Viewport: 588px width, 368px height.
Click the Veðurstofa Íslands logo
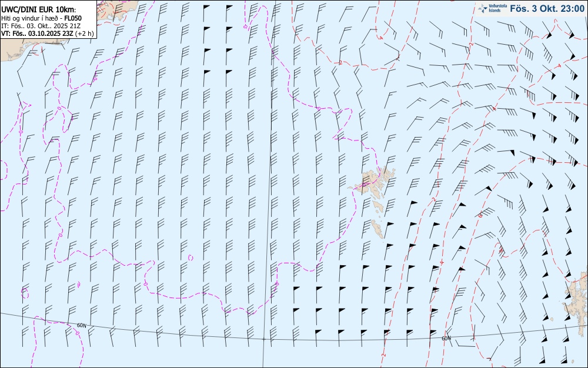point(492,8)
